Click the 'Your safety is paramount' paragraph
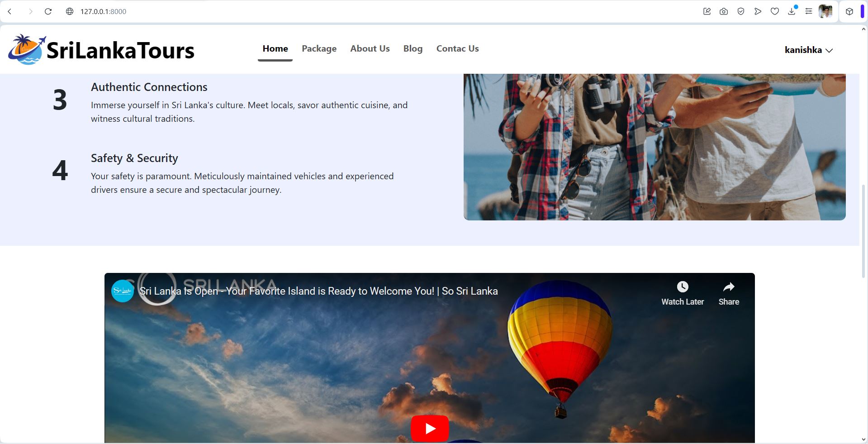Image resolution: width=868 pixels, height=444 pixels. [242, 183]
